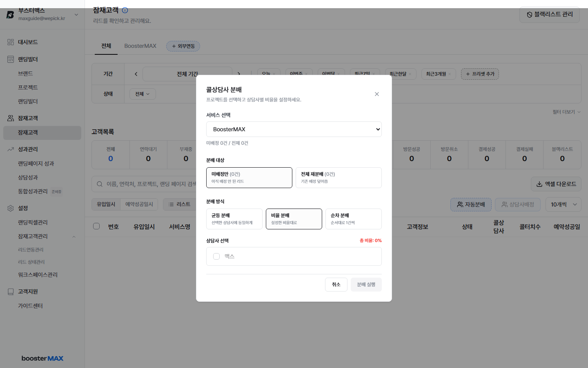Remove the 최근3개월 preset chip
Viewport: 588px width, 368px height.
(x=450, y=74)
